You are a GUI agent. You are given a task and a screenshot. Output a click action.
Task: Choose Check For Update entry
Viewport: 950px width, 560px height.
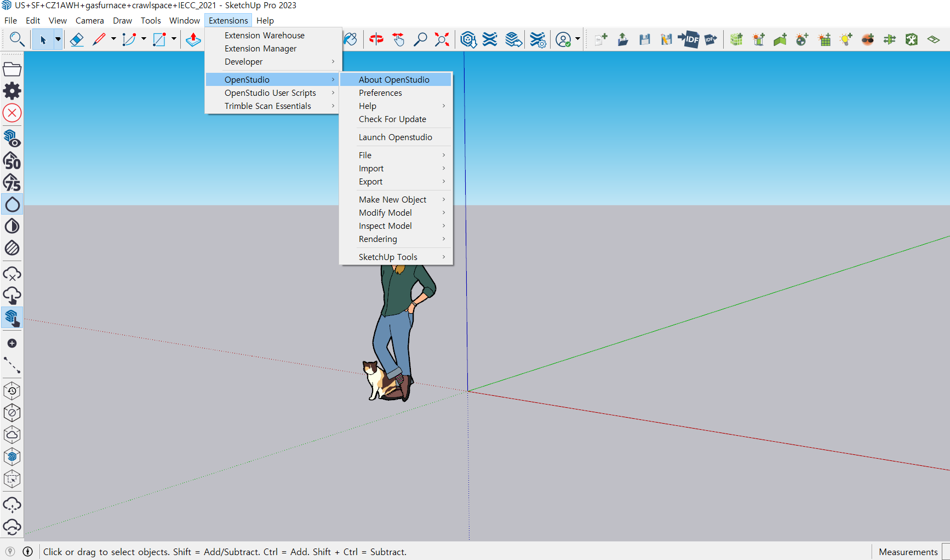[x=396, y=119]
